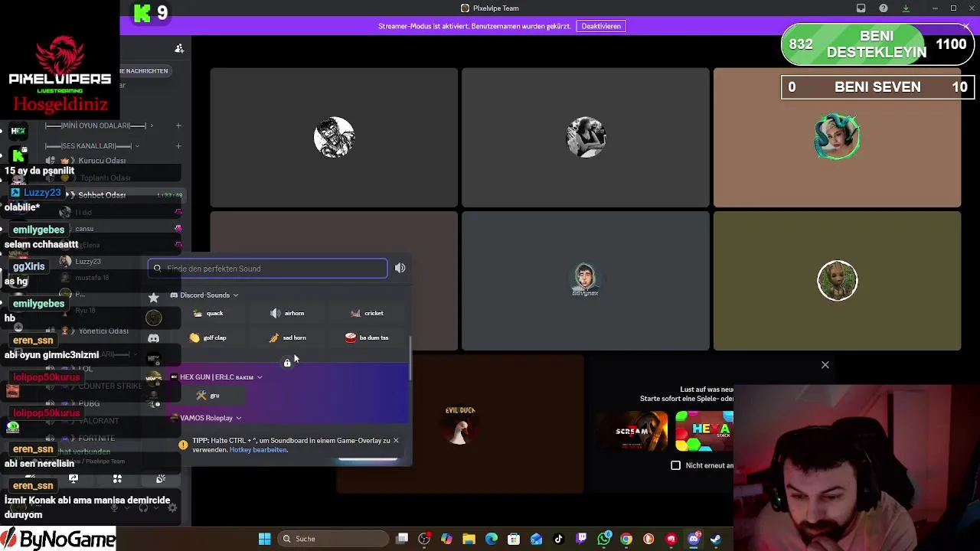
Task: Join the Yönetici Odası voice channel
Action: pyautogui.click(x=103, y=331)
